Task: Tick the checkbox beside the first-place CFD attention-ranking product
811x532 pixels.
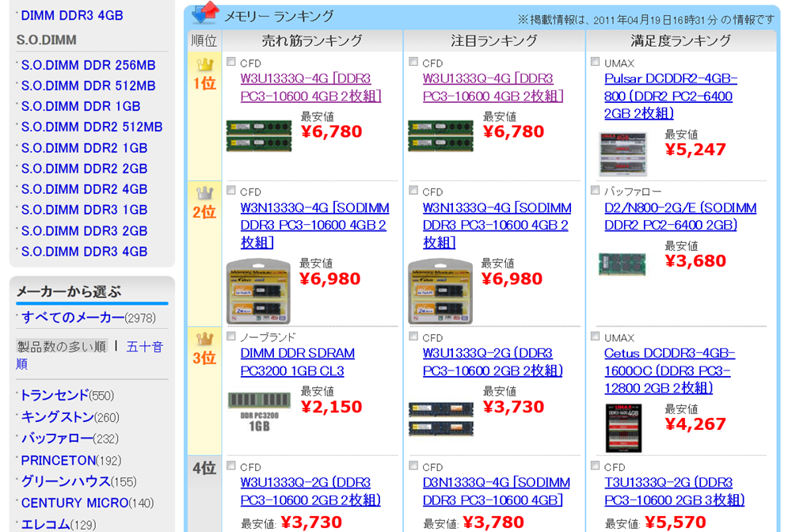Action: click(x=413, y=62)
